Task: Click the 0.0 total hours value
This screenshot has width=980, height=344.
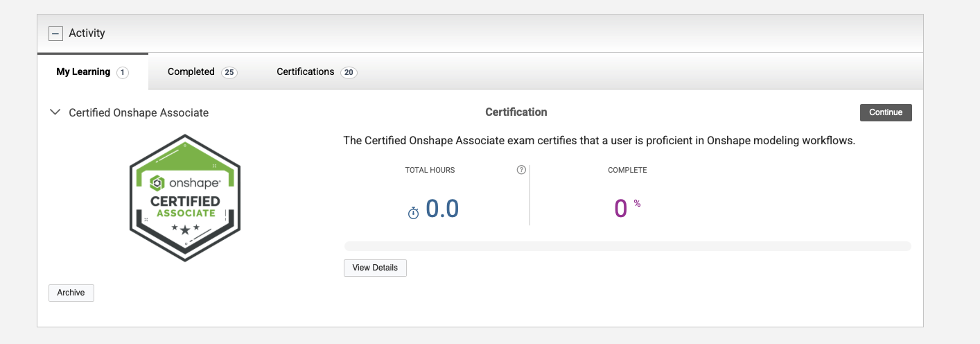Action: pyautogui.click(x=442, y=209)
